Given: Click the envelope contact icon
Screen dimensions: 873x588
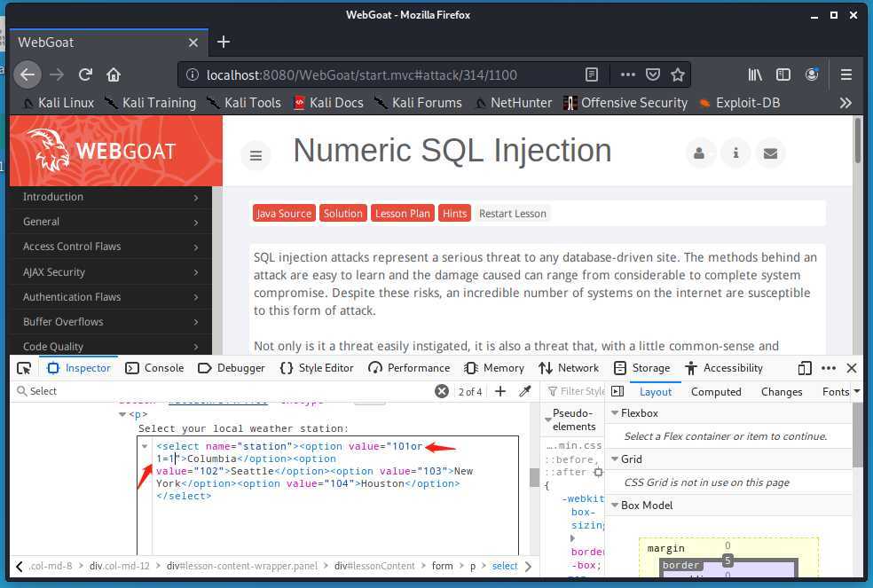Looking at the screenshot, I should pyautogui.click(x=770, y=153).
